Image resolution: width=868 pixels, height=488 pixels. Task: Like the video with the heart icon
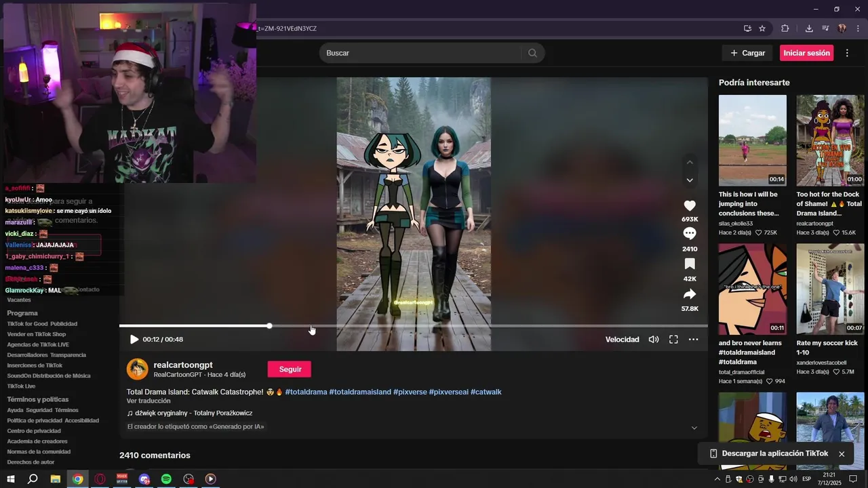pos(690,205)
